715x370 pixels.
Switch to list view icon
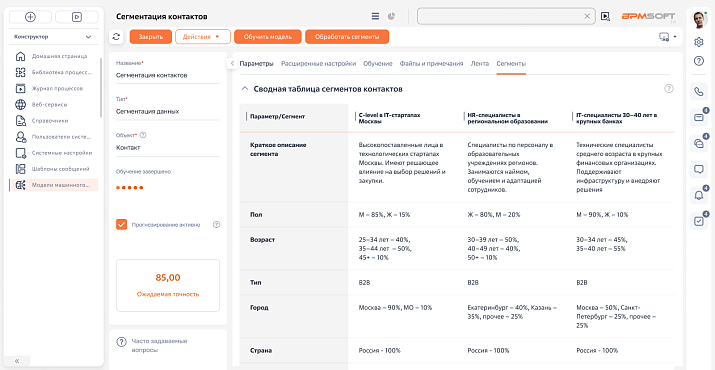click(x=375, y=16)
